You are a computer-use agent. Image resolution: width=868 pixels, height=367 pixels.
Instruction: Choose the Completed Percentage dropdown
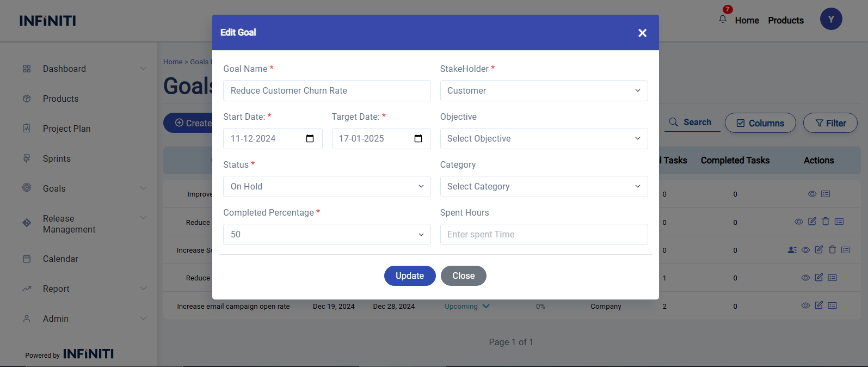[x=327, y=235]
